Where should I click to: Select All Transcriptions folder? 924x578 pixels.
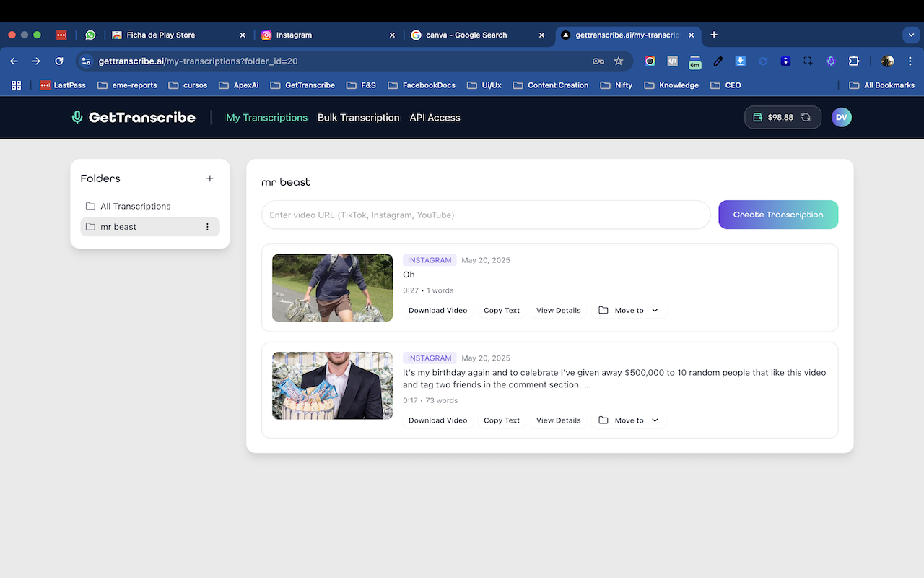point(135,207)
